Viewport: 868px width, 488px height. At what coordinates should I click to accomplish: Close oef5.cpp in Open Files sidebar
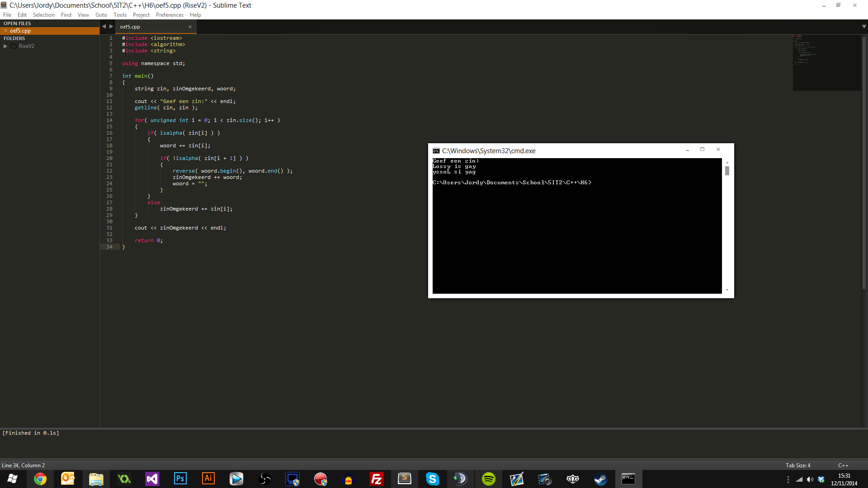tap(5, 31)
